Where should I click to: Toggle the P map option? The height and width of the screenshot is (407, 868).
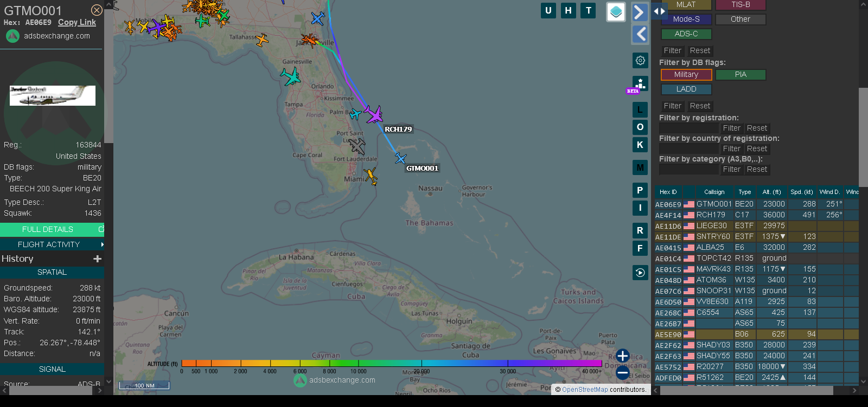coord(640,190)
